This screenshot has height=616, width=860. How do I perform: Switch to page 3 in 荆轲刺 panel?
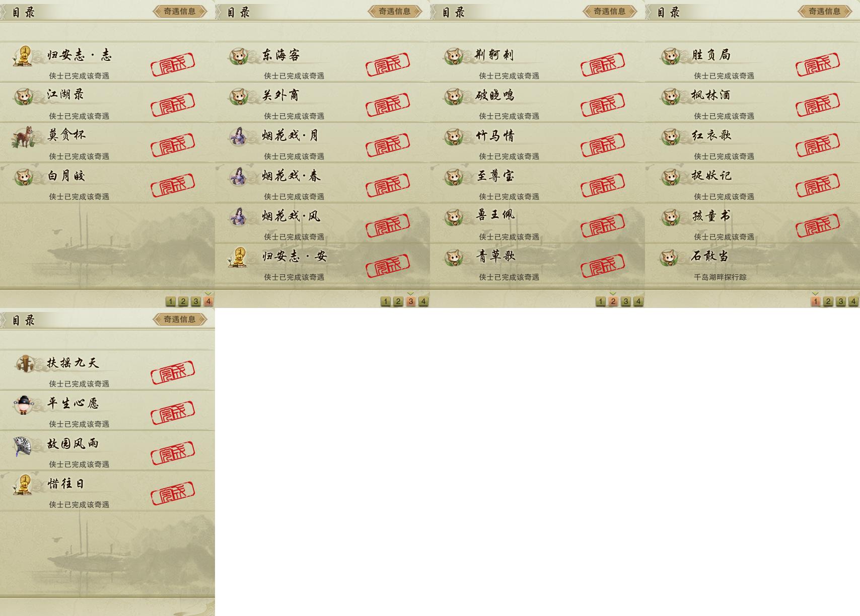click(626, 301)
